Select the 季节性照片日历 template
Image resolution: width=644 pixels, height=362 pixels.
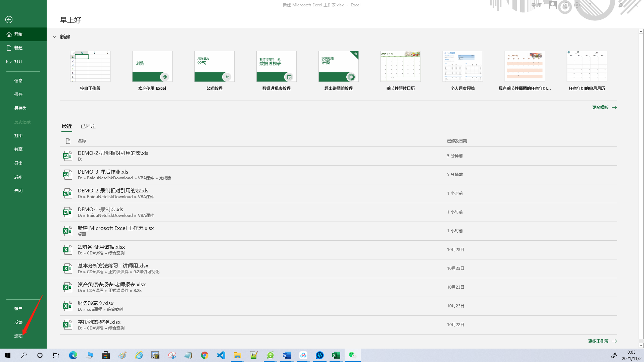[401, 66]
